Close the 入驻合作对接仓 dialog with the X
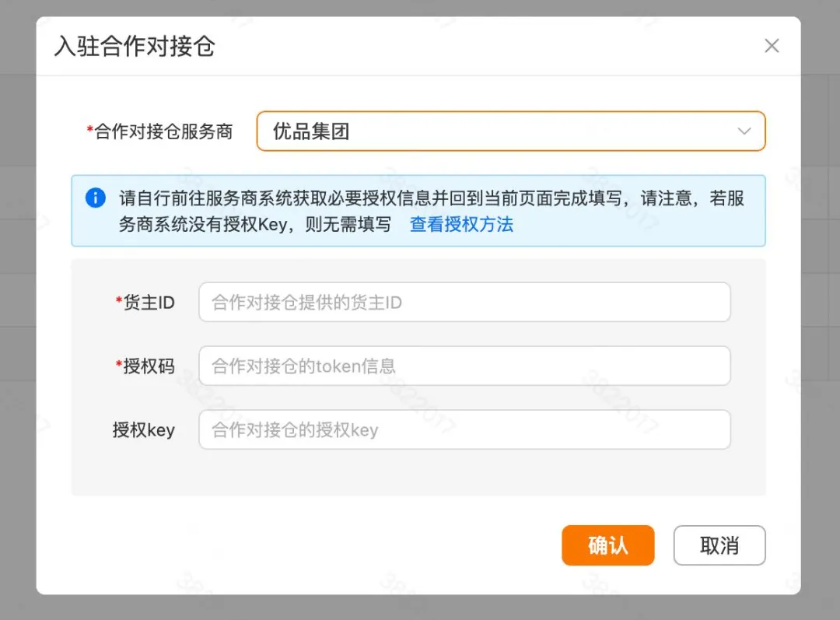 [772, 47]
